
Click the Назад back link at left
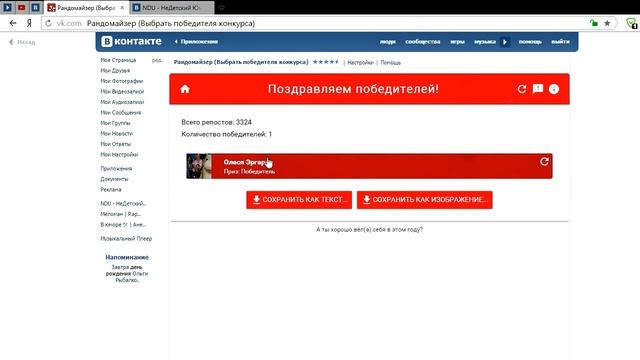(x=22, y=42)
